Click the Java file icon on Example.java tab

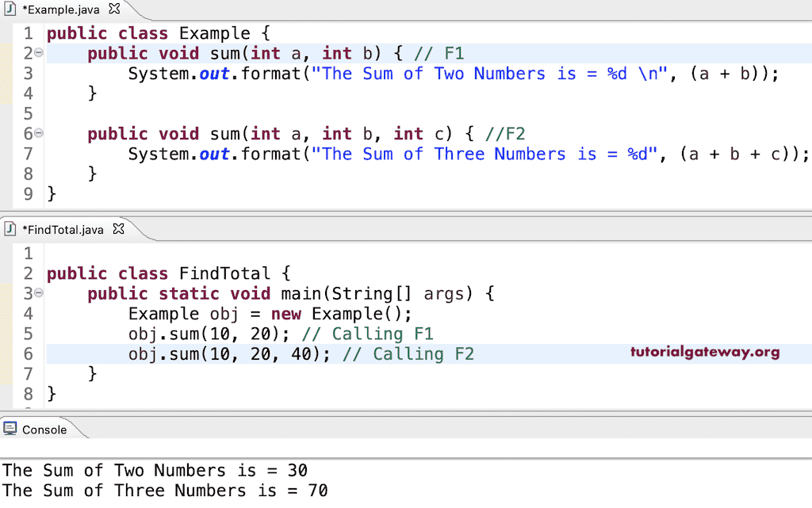(10, 10)
